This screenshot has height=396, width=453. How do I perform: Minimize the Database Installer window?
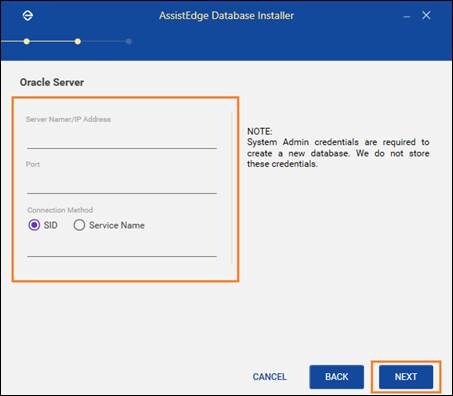(x=407, y=16)
